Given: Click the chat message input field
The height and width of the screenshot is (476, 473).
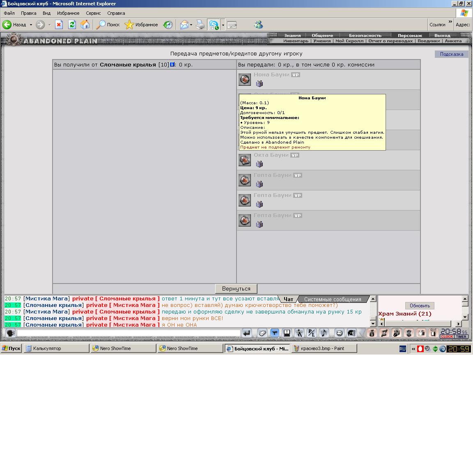Looking at the screenshot, I should pos(128,333).
